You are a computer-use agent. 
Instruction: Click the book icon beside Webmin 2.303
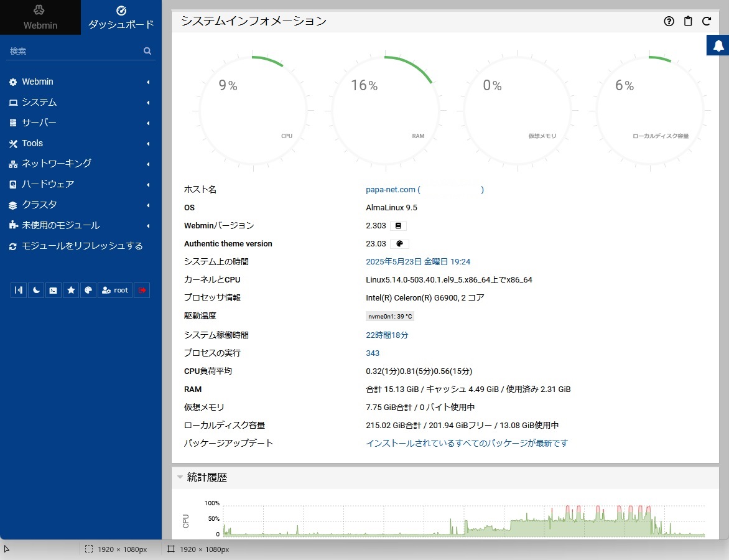[x=398, y=226]
